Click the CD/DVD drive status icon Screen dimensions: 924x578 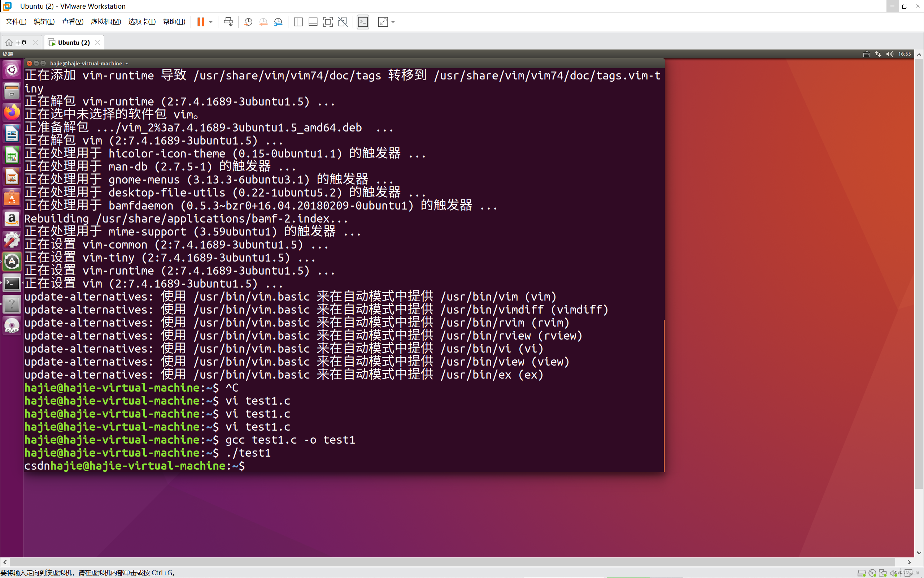872,573
